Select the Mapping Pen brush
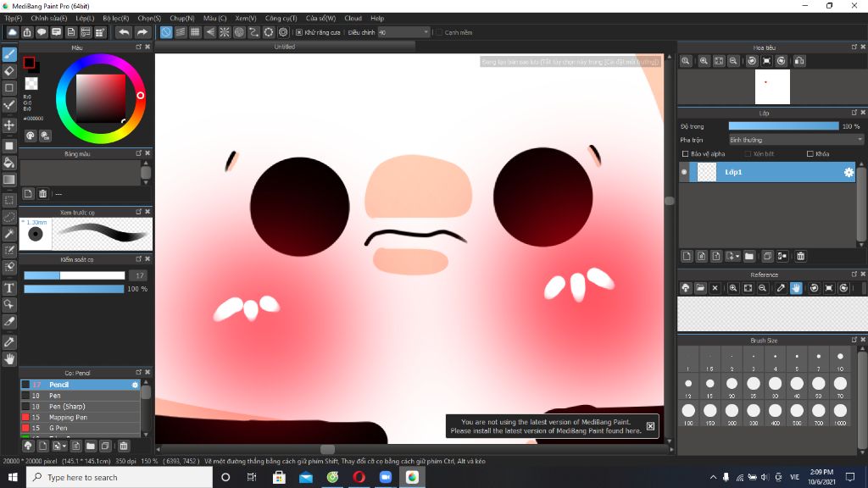868x488 pixels. [81, 417]
